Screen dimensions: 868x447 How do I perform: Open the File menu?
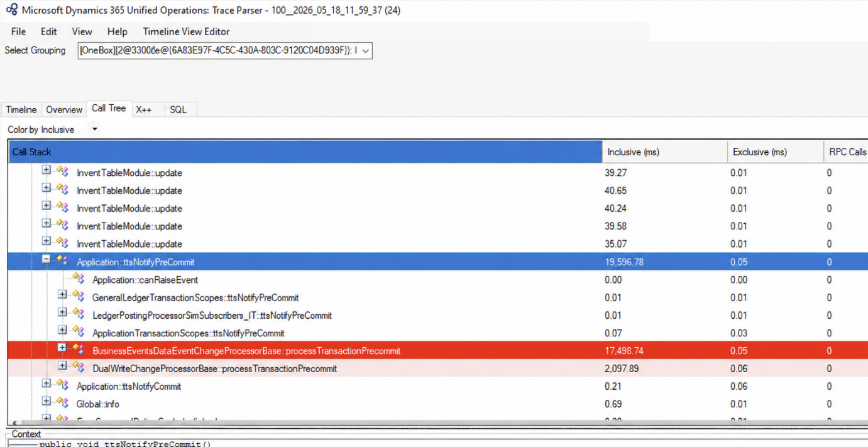click(18, 31)
